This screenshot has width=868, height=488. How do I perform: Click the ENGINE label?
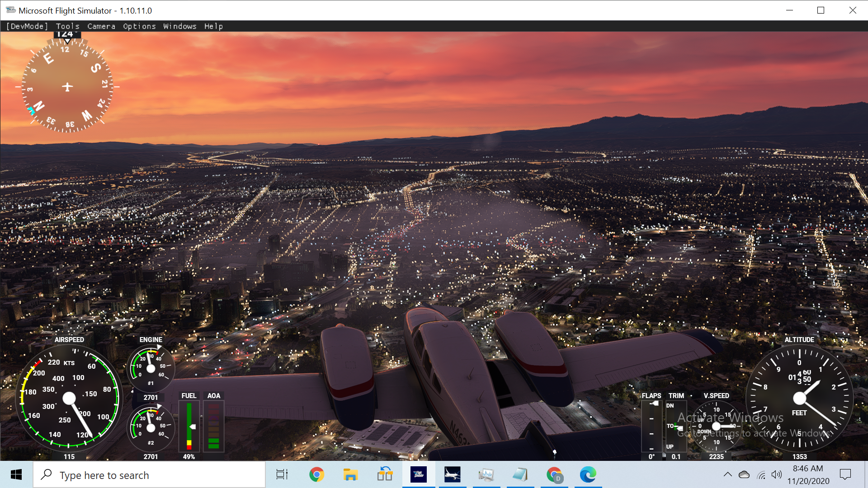[151, 340]
